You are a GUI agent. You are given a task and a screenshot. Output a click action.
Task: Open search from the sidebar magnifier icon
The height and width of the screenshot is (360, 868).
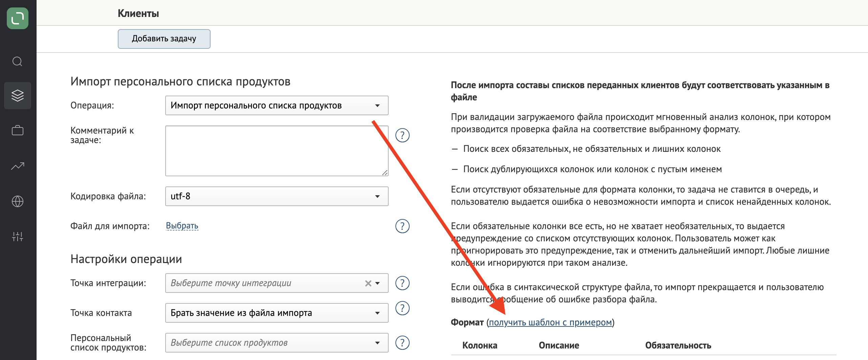[17, 61]
